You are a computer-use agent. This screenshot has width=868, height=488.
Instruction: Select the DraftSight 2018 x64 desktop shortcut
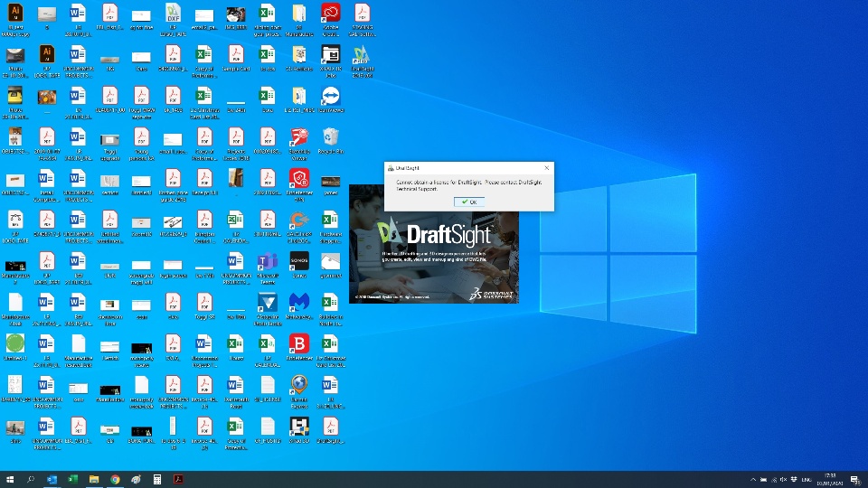coord(362,60)
